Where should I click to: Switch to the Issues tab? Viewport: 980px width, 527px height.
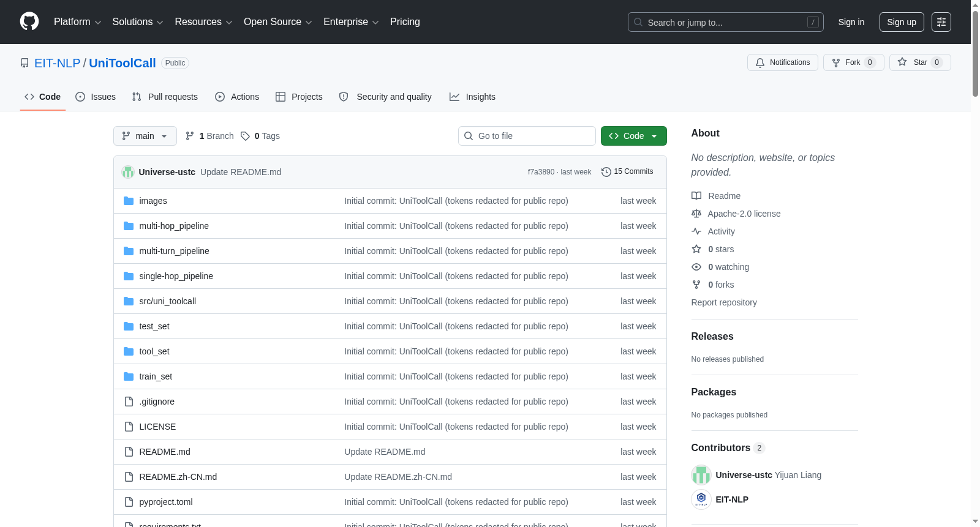pyautogui.click(x=96, y=97)
